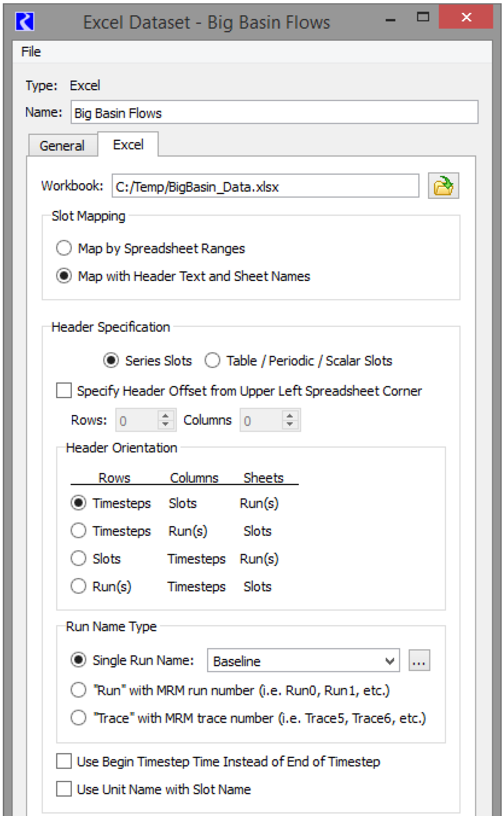
Task: Click the Name field containing Big Basin Flows
Action: [274, 113]
